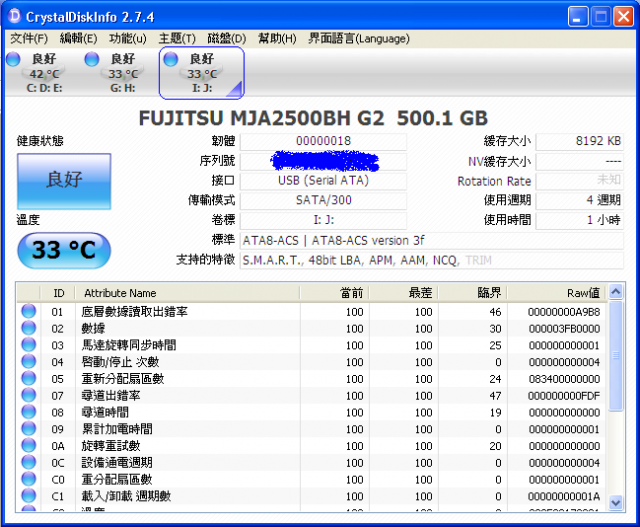Click the scroll up arrow of the attribute list
Viewport: 640px width, 527px height.
[x=616, y=292]
